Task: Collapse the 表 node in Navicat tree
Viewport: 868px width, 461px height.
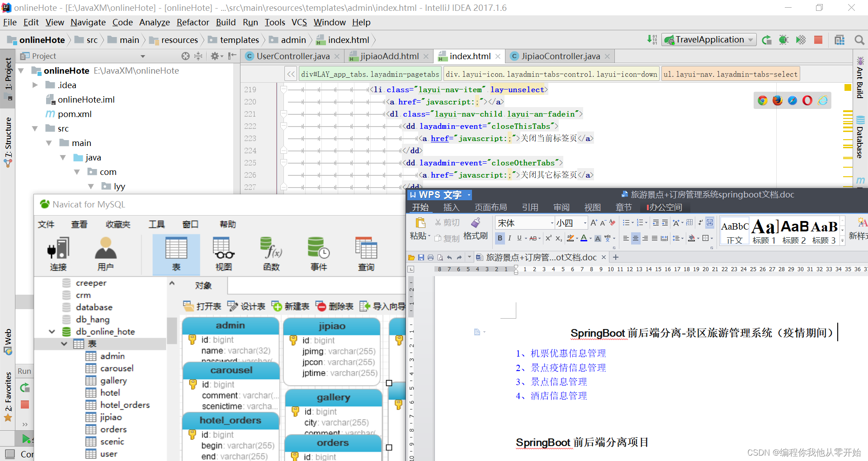Action: pos(64,344)
